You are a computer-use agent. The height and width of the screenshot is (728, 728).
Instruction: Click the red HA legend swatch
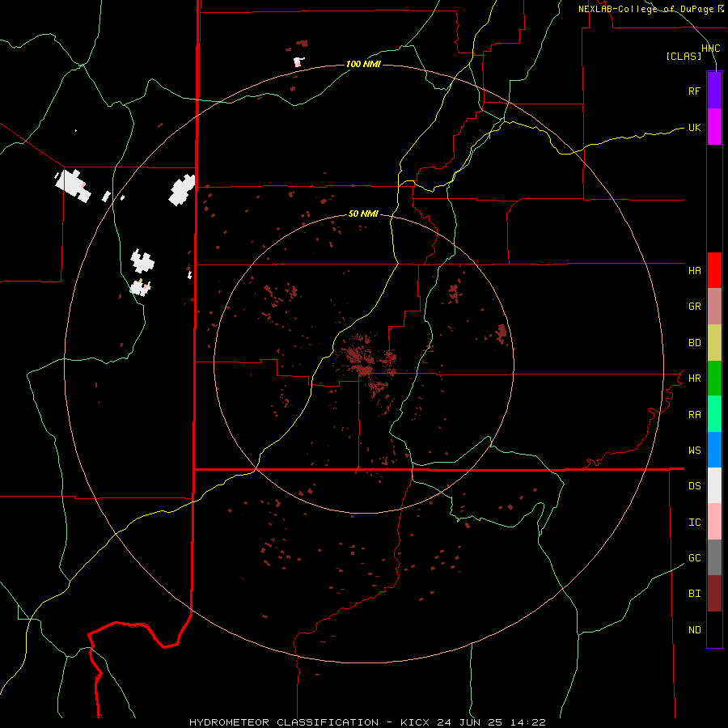click(714, 270)
